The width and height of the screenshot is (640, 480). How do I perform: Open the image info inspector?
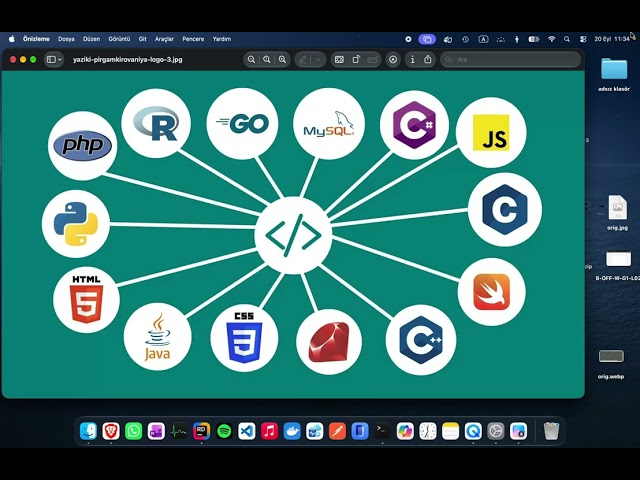pyautogui.click(x=413, y=60)
